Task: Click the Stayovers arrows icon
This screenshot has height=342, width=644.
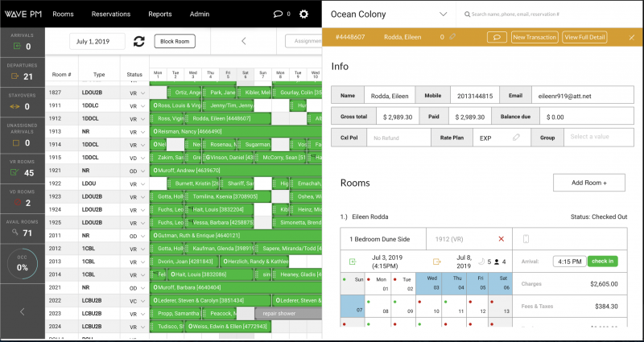Action: (x=14, y=105)
